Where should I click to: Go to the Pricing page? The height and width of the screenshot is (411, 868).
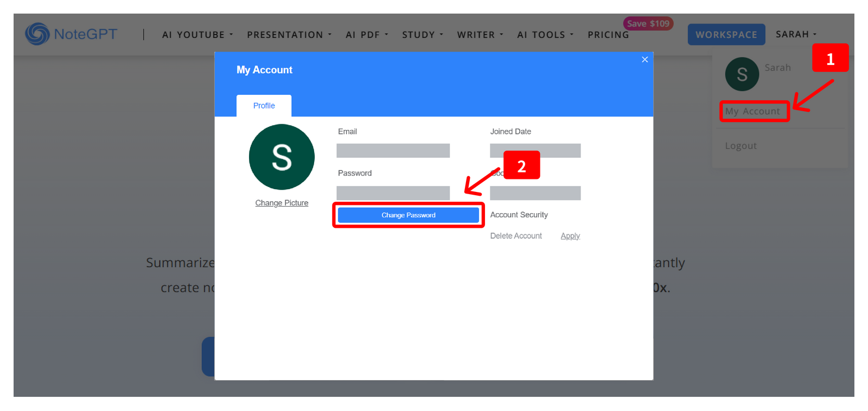click(608, 35)
